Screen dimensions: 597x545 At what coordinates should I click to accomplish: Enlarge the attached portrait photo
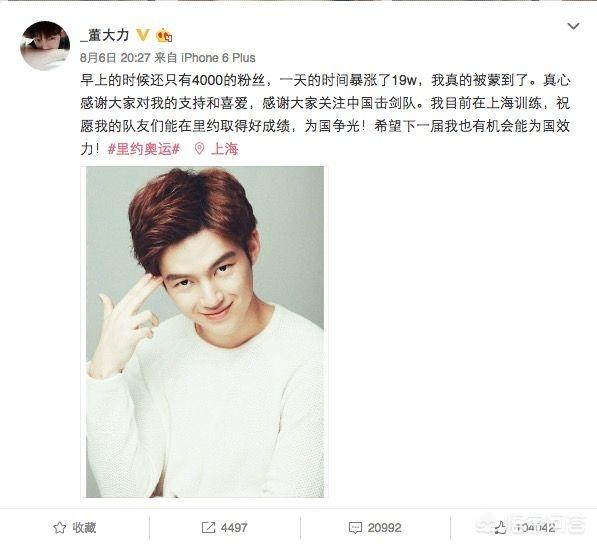tap(205, 332)
